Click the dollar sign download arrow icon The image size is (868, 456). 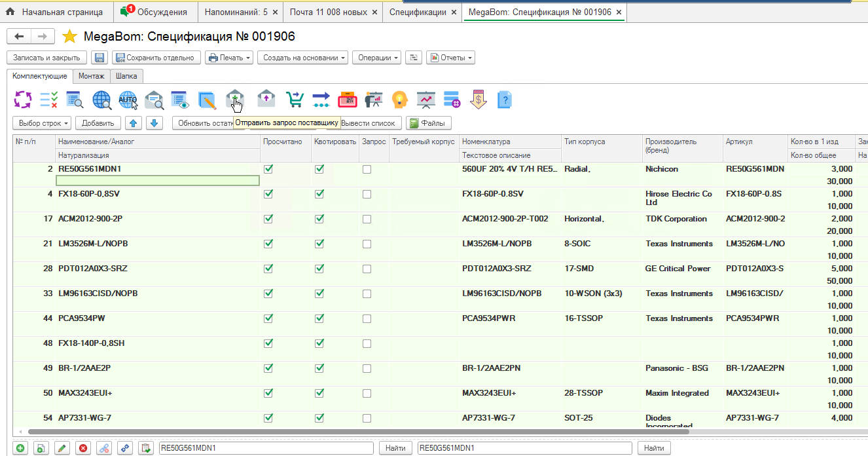[x=479, y=100]
